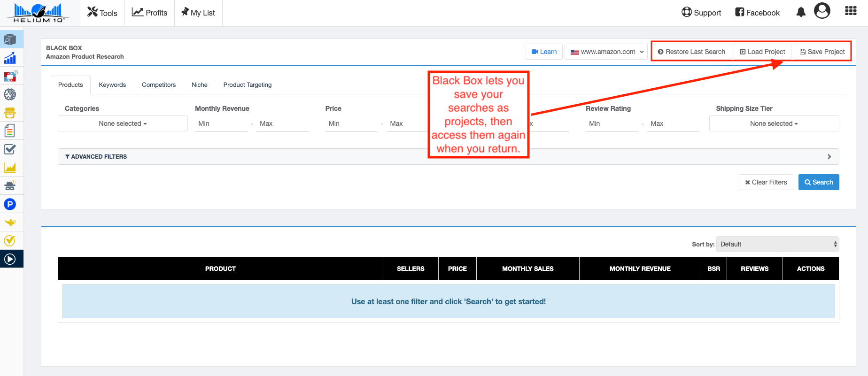Viewport: 868px width, 376px height.
Task: Click the ACTIONS column header
Action: (811, 269)
